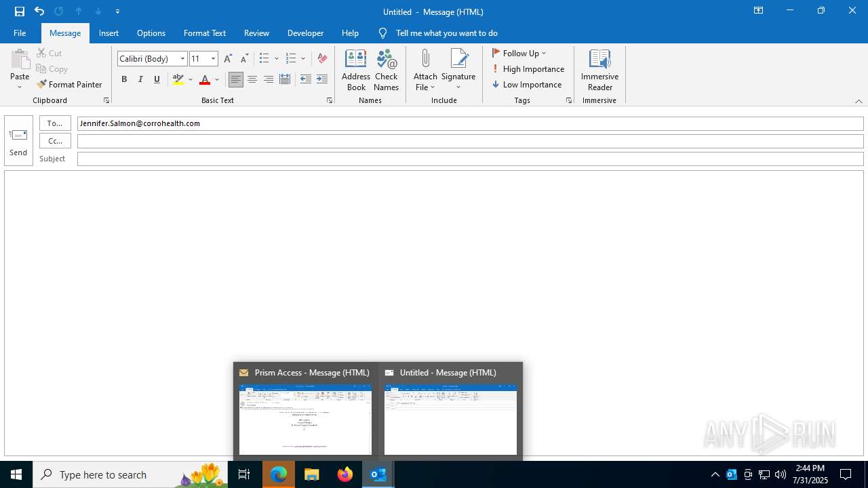Screen dimensions: 868x488
Task: Apply a bulleted list
Action: pos(264,58)
